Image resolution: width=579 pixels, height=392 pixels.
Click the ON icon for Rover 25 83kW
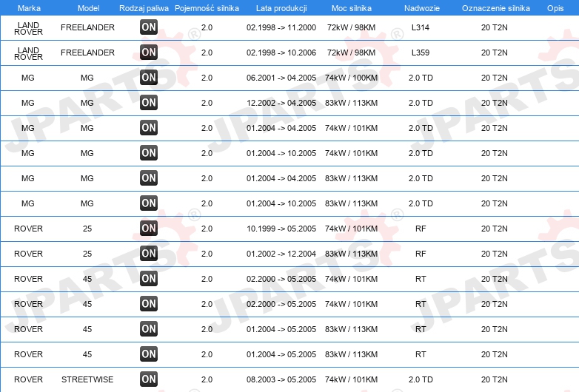149,253
